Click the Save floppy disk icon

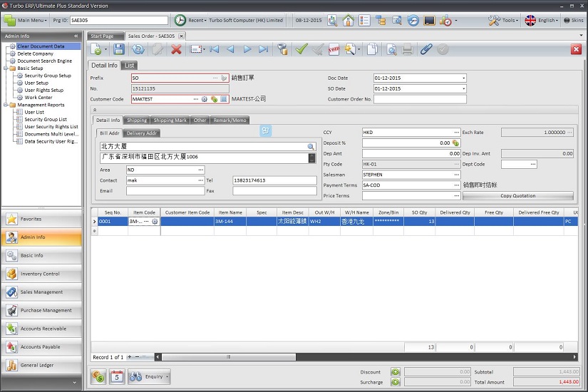pos(119,49)
